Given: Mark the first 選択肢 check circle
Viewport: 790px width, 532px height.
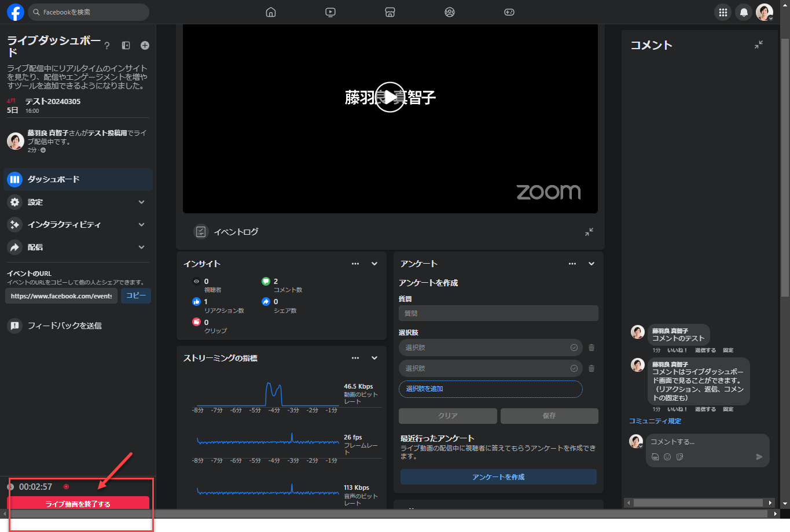Looking at the screenshot, I should (x=574, y=348).
